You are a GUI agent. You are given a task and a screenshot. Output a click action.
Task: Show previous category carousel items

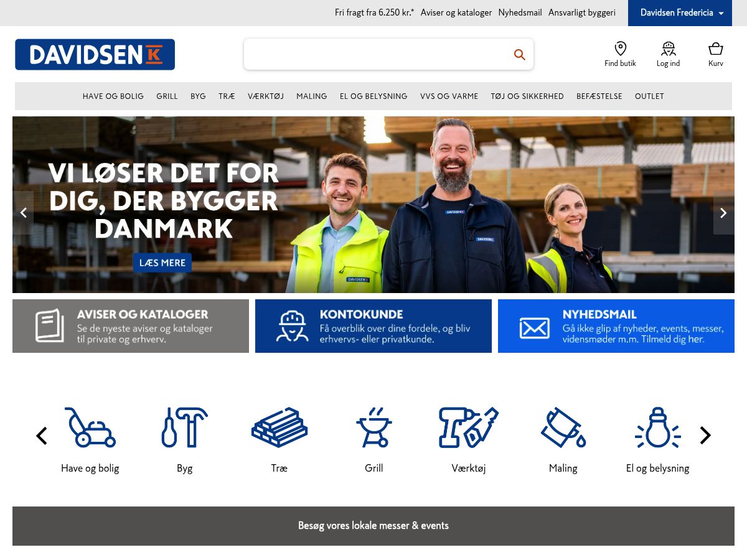pos(42,436)
